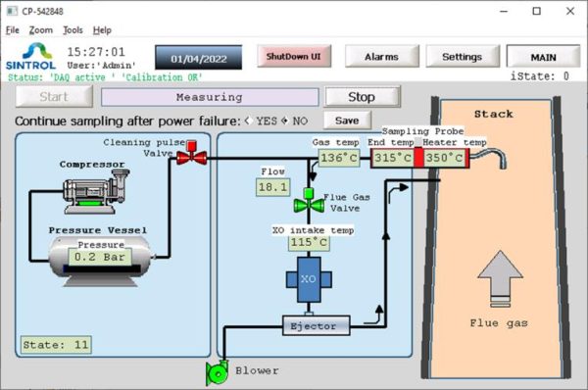
Task: Click the Stack label
Action: tap(494, 114)
